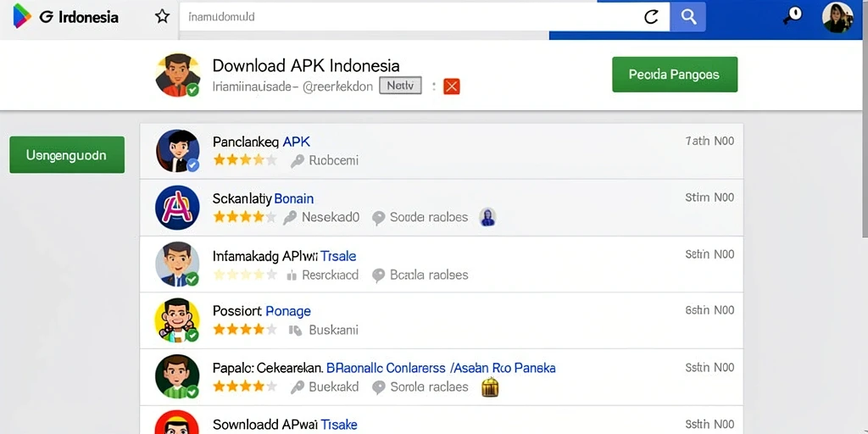This screenshot has width=868, height=434.
Task: Open the Panclankeg APK link
Action: tap(261, 142)
